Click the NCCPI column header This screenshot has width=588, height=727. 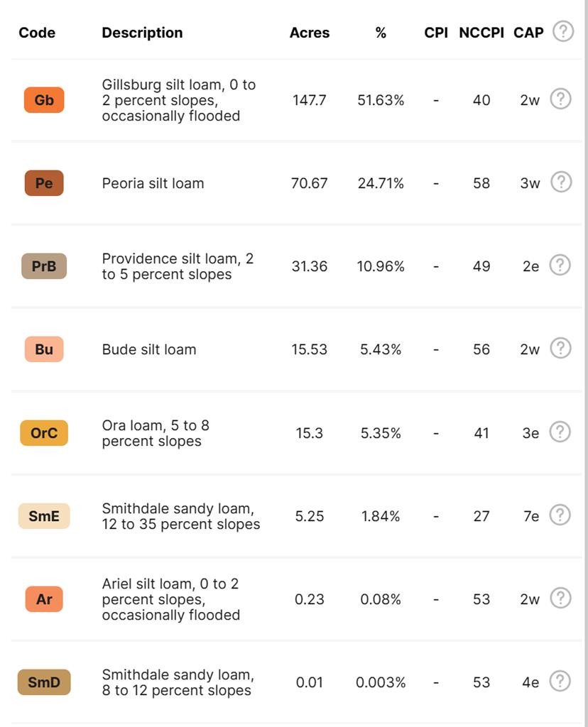[481, 33]
